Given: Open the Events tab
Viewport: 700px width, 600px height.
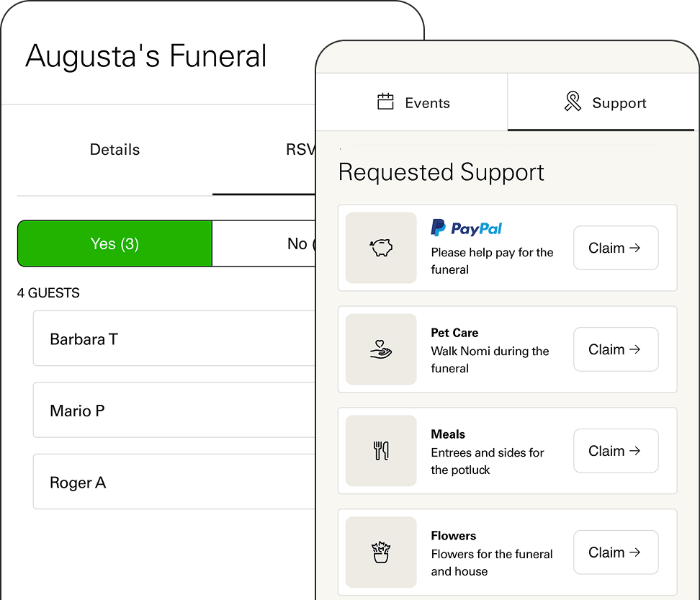Looking at the screenshot, I should coord(412,102).
